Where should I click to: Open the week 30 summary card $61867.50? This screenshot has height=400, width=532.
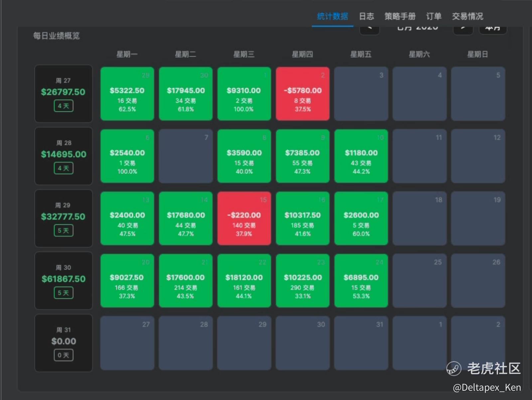[x=64, y=281]
